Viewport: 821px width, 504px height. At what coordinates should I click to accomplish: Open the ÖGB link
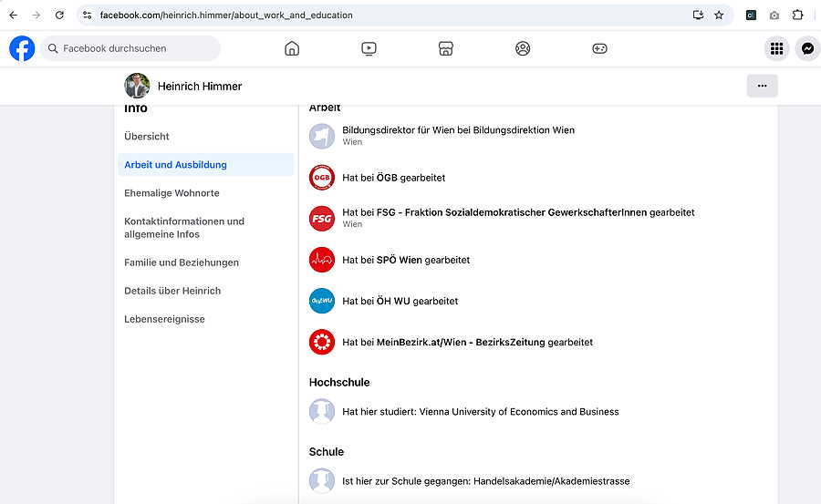[387, 178]
